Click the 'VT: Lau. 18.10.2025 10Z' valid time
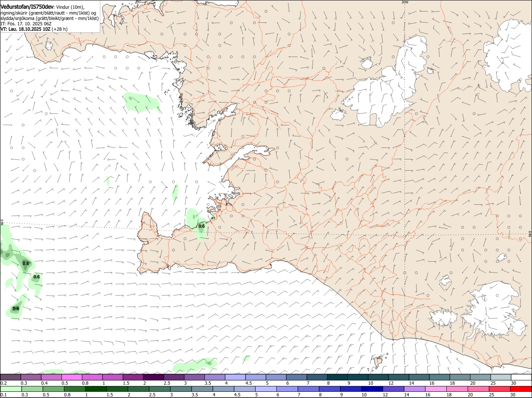The width and height of the screenshot is (532, 398). (25, 29)
